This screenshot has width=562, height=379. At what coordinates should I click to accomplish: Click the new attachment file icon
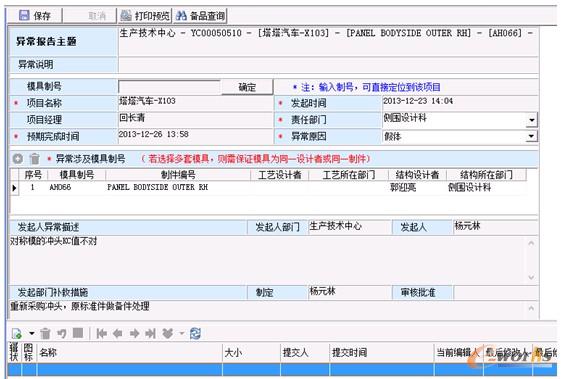tap(17, 333)
